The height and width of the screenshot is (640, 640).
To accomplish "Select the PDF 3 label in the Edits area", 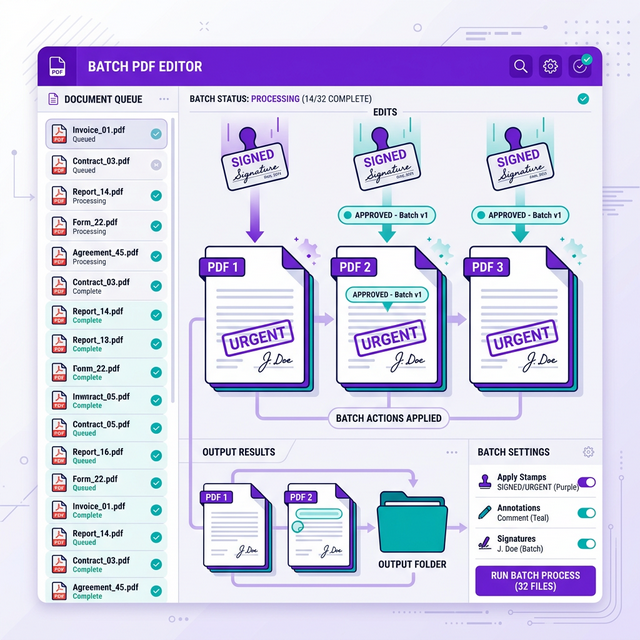I will point(487,267).
